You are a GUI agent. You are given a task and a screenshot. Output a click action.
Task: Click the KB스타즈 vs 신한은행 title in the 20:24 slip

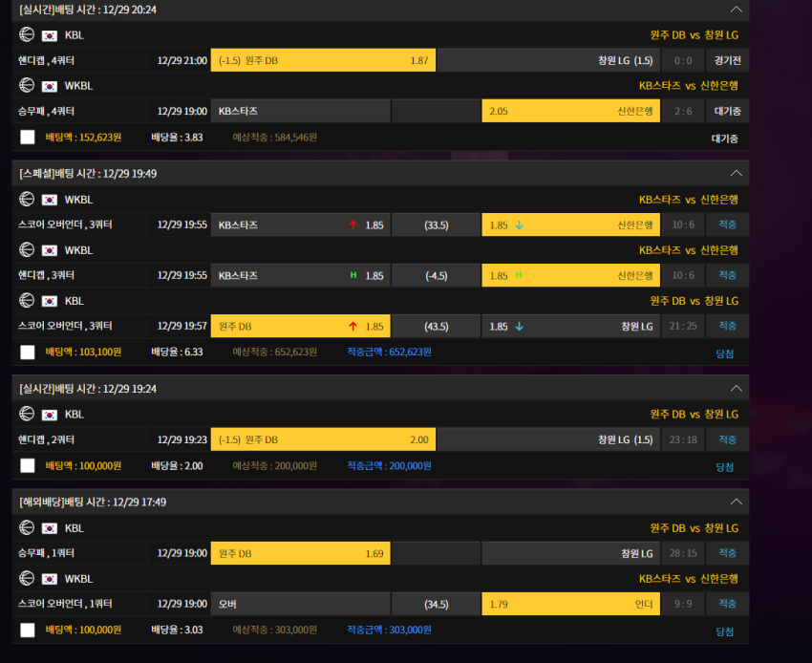688,86
